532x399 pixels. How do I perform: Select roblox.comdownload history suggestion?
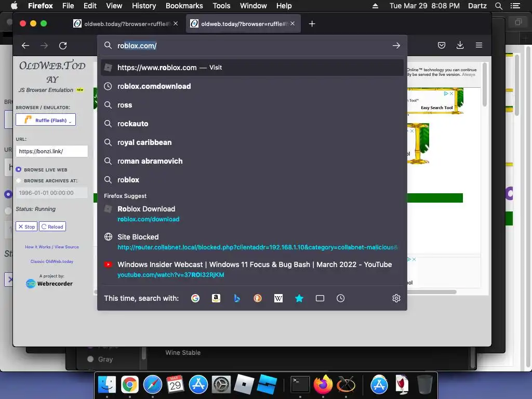(252, 86)
